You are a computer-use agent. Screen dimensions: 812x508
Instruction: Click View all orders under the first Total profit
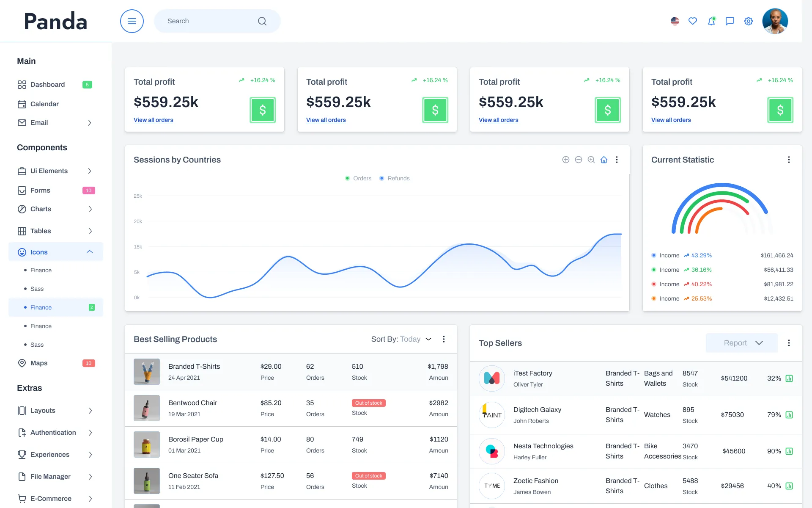click(153, 120)
